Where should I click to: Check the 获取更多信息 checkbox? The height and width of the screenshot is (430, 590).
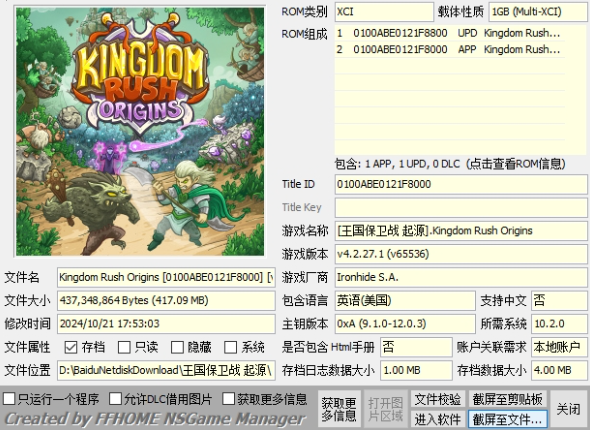point(228,399)
